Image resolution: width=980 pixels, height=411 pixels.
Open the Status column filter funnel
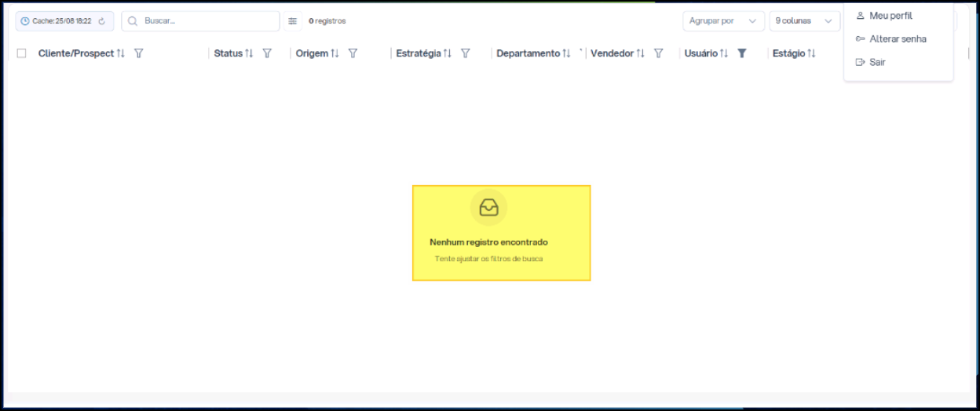point(267,53)
